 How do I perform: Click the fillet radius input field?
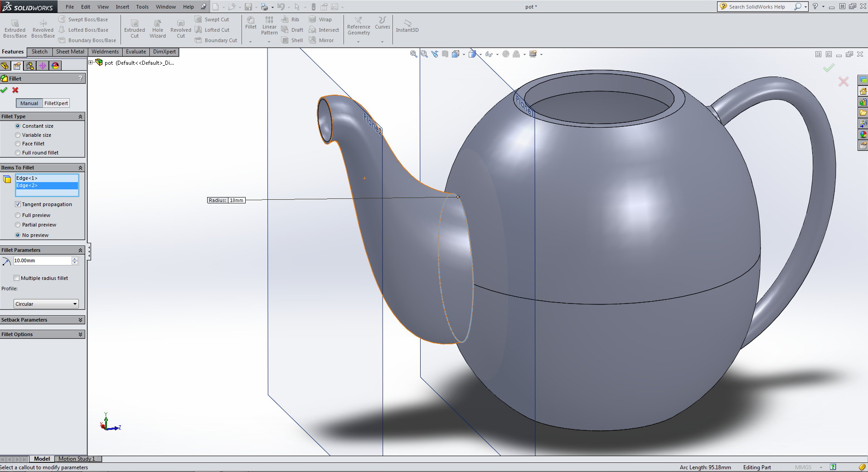[42, 260]
